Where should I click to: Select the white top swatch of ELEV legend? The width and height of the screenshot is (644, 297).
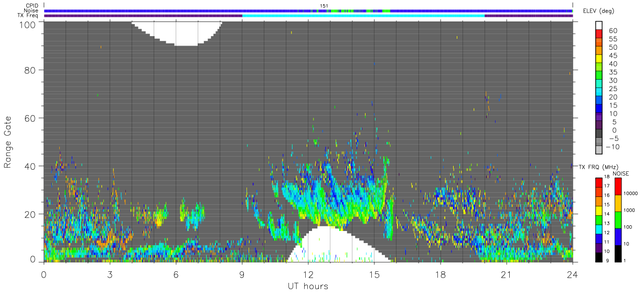[x=599, y=25]
